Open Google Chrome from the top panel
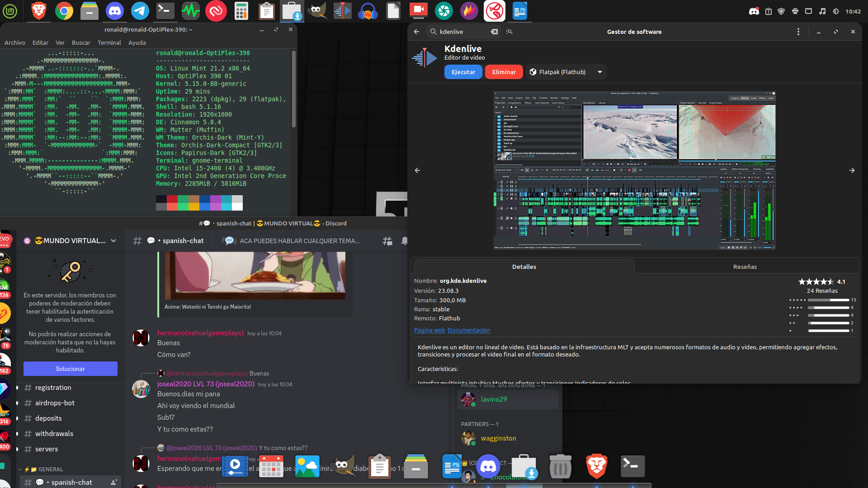The height and width of the screenshot is (488, 868). 64,11
